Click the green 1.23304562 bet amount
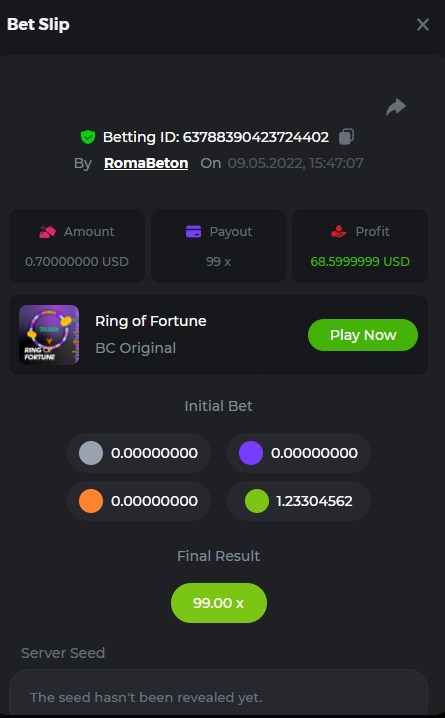 pos(315,501)
